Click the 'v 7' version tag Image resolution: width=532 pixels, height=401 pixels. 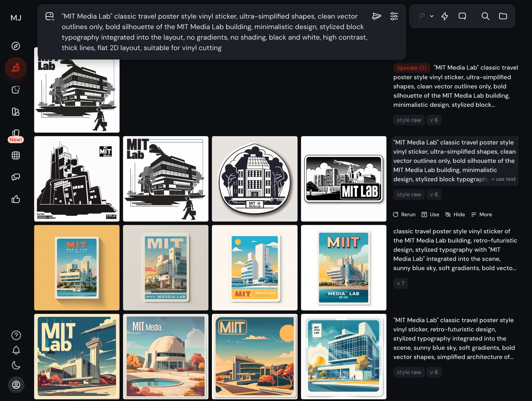pyautogui.click(x=400, y=283)
